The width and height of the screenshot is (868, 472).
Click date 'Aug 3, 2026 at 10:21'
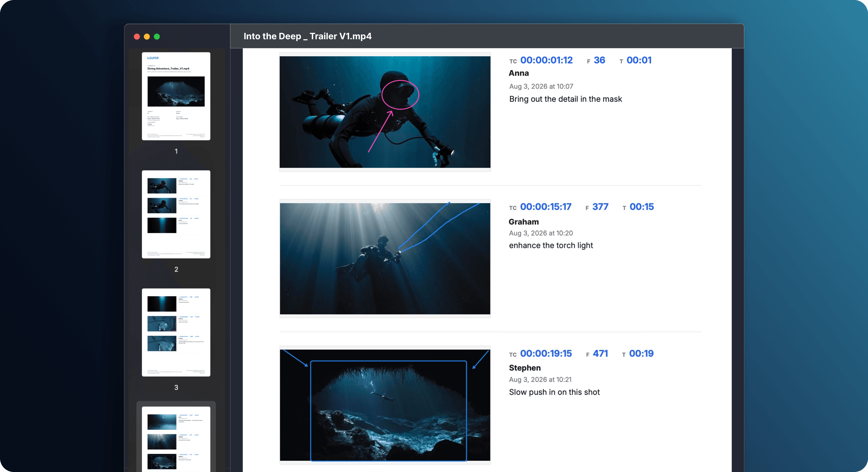click(x=540, y=380)
